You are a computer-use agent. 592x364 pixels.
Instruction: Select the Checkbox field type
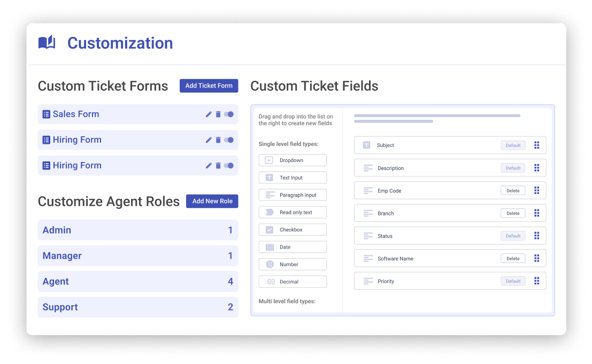click(x=293, y=230)
